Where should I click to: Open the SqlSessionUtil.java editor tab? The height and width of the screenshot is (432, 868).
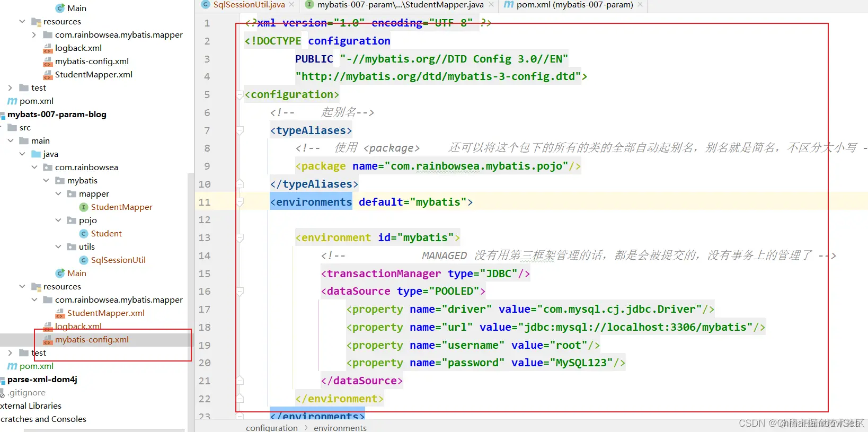249,5
